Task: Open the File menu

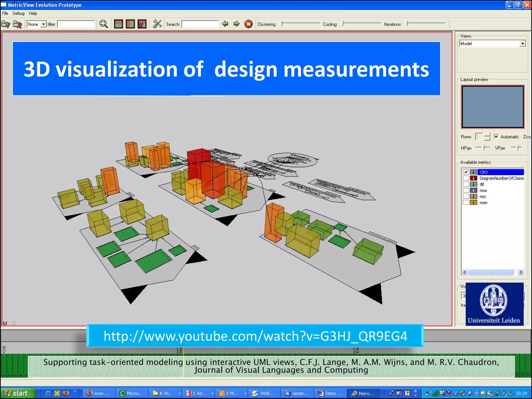Action: point(5,13)
